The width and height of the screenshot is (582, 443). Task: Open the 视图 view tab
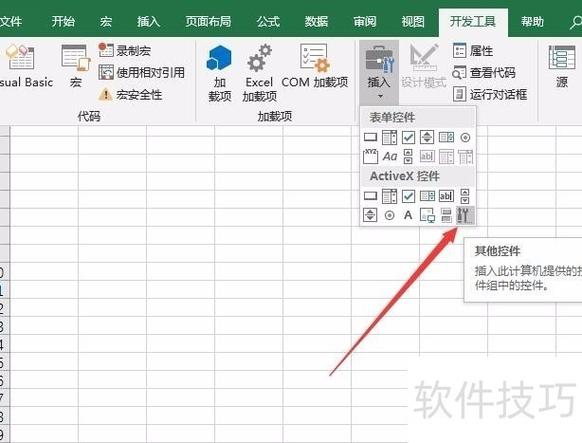(x=413, y=22)
